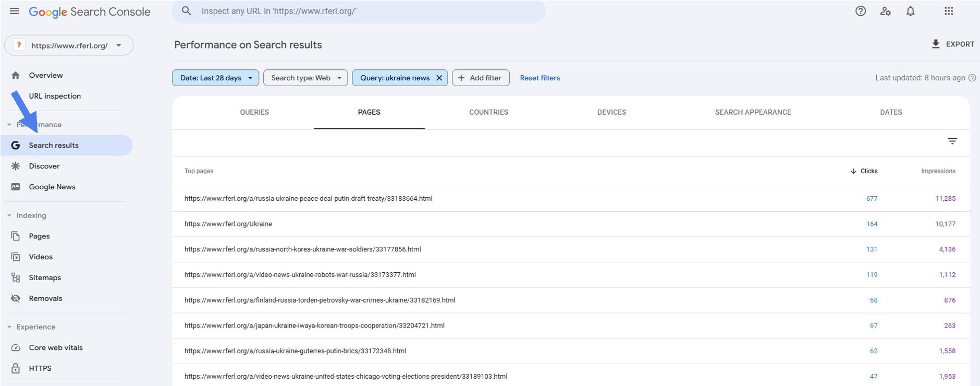Open the Google apps grid
980x386 pixels.
coord(949,11)
